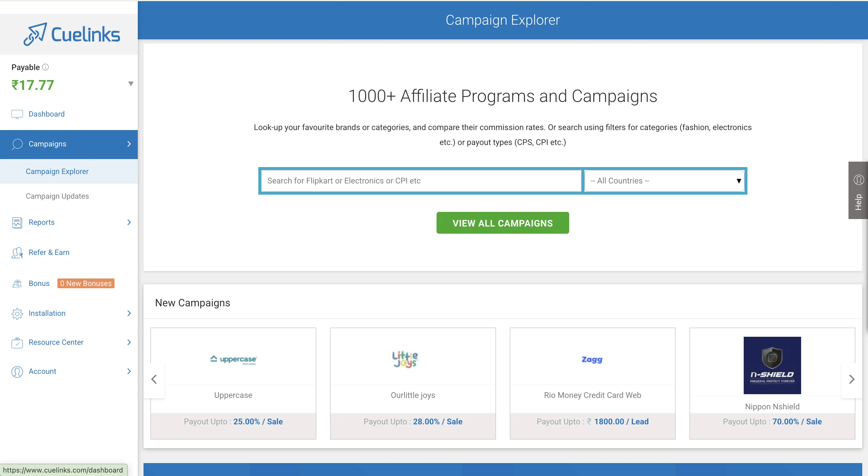
Task: Select Campaign Explorer in sidebar
Action: tap(57, 172)
